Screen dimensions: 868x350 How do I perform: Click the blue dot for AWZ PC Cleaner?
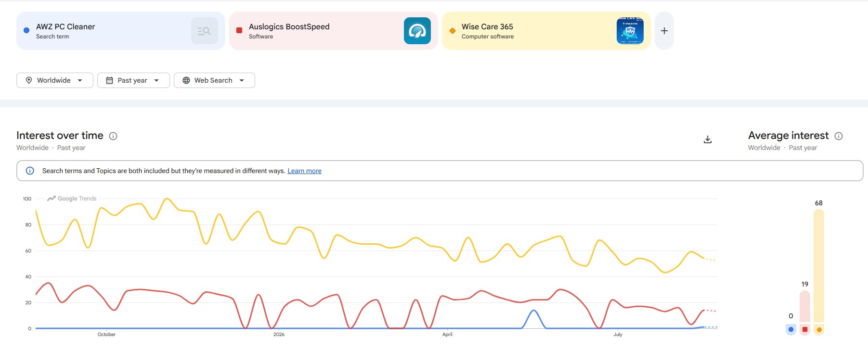click(26, 31)
